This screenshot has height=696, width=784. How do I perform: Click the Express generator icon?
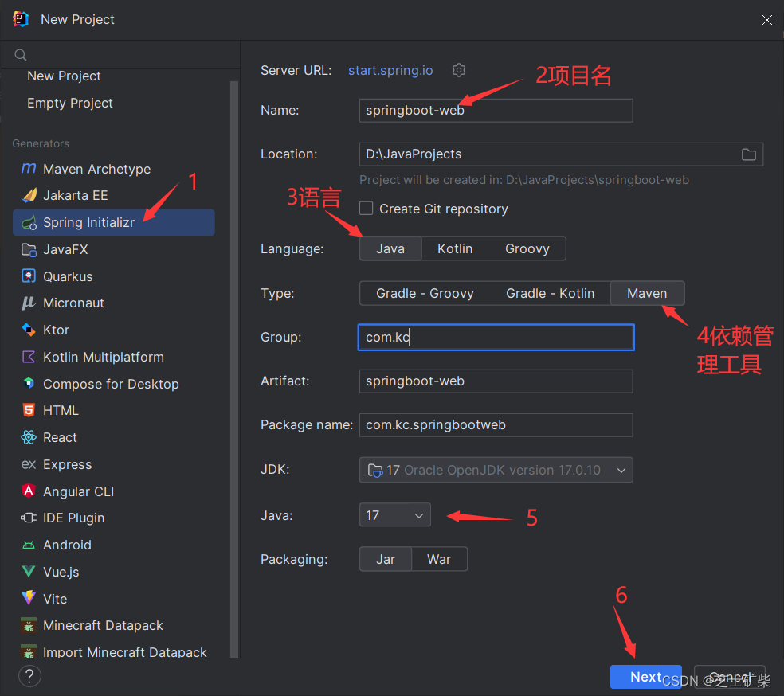pyautogui.click(x=29, y=464)
